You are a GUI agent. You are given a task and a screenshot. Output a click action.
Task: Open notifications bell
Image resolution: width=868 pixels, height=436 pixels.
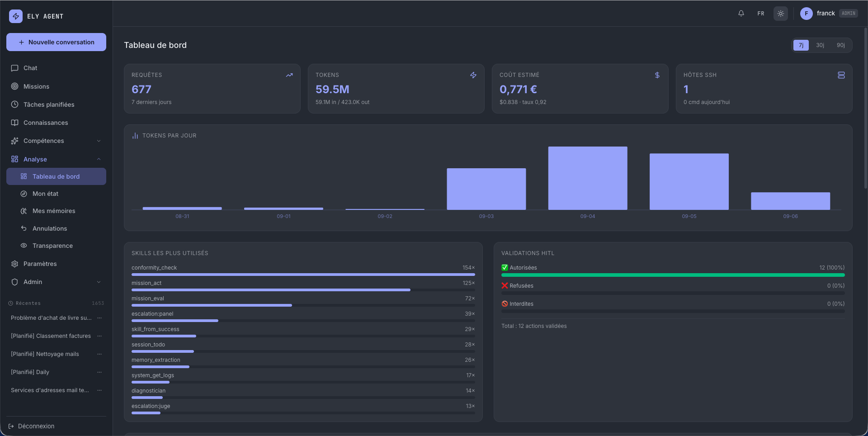coord(741,14)
